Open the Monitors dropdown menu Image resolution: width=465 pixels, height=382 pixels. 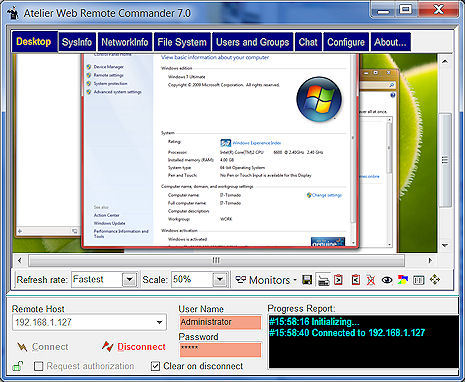266,280
